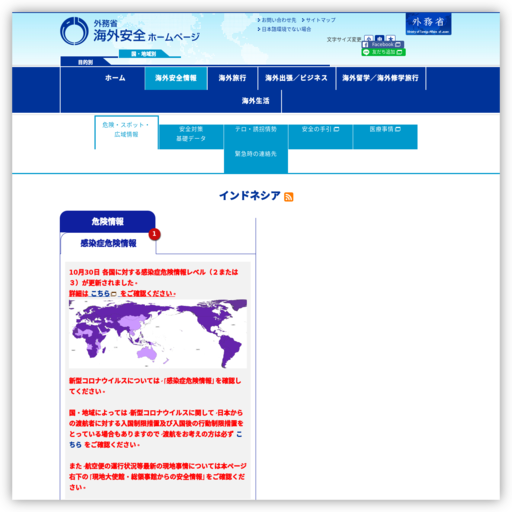Click the external icon on 安全の手引
This screenshot has width=512, height=512.
[x=336, y=129]
